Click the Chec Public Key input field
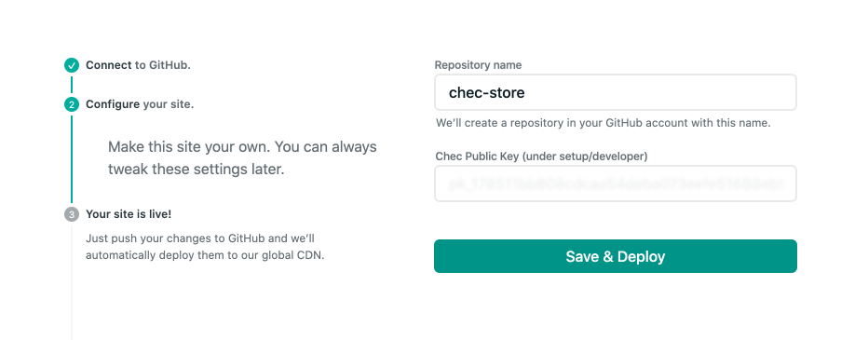Screen dimensions: 868x340 pyautogui.click(x=615, y=184)
